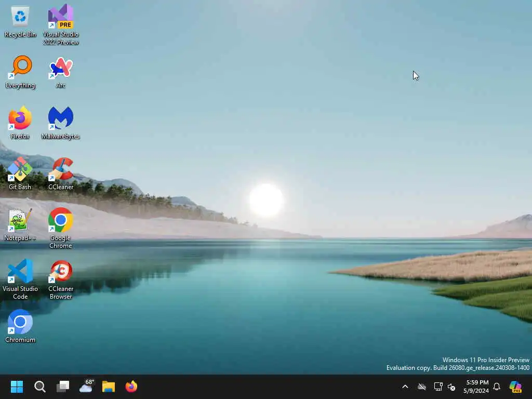Select the Firefox desktop shortcut
Viewport: 532px width, 399px height.
[20, 123]
